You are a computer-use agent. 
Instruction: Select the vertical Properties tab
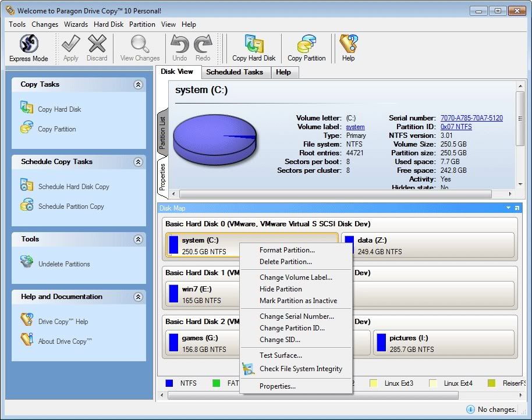point(162,177)
